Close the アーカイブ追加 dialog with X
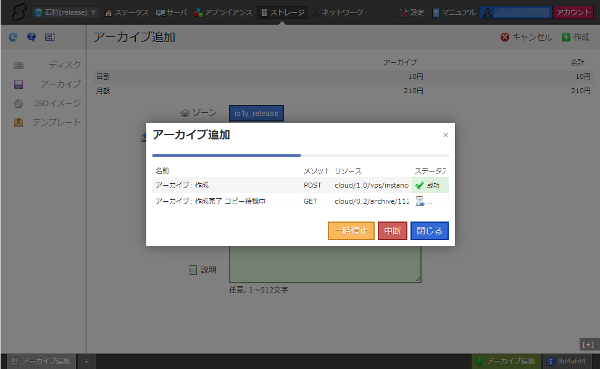 click(445, 135)
